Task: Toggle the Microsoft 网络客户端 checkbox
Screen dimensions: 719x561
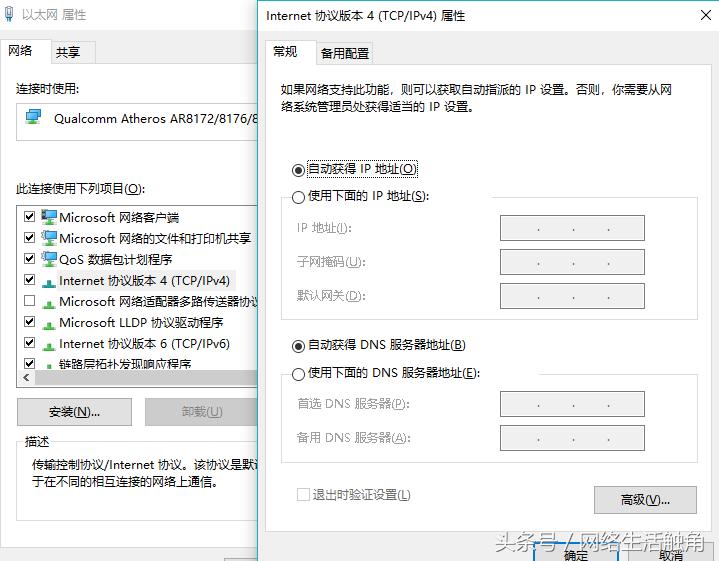Action: (x=29, y=216)
